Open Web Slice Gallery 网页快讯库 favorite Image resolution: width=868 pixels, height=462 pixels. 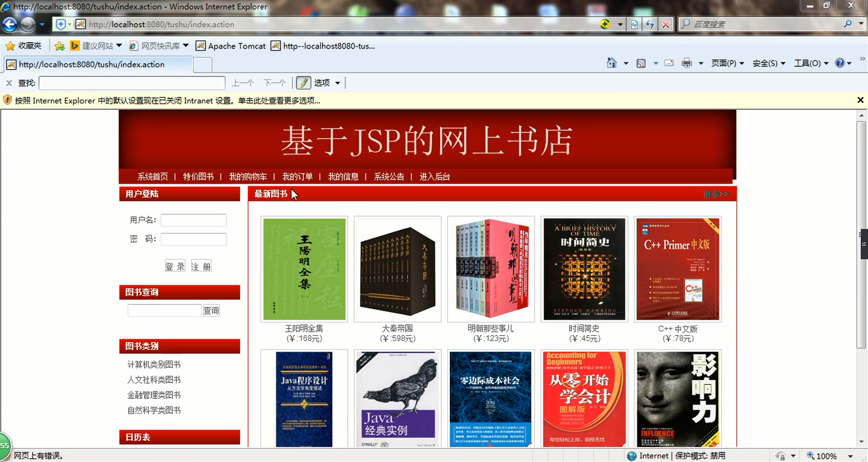[159, 46]
